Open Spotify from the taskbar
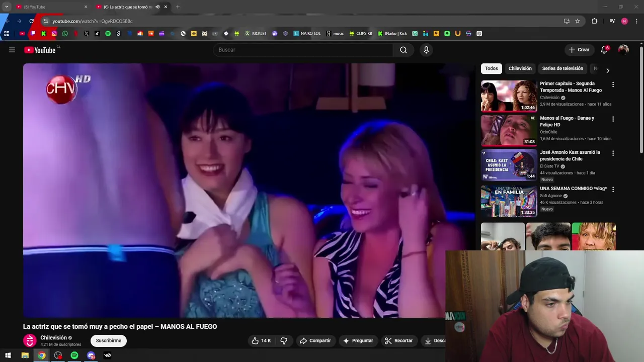Image resolution: width=644 pixels, height=362 pixels. [74, 355]
